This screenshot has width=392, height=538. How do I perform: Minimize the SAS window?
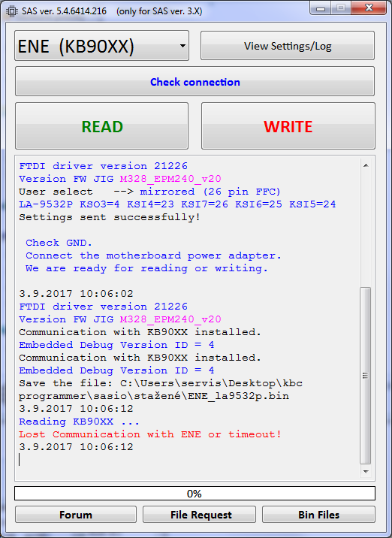point(321,8)
